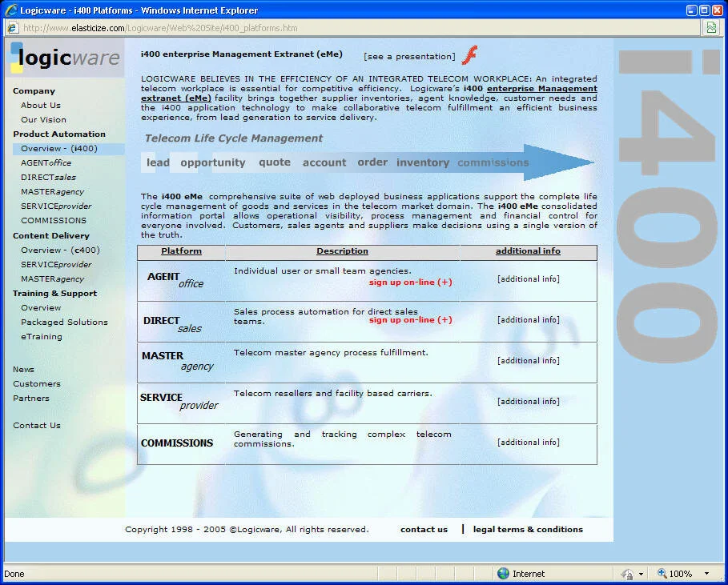Open AGENToffice under Product Automation
The width and height of the screenshot is (728, 585).
click(x=46, y=162)
